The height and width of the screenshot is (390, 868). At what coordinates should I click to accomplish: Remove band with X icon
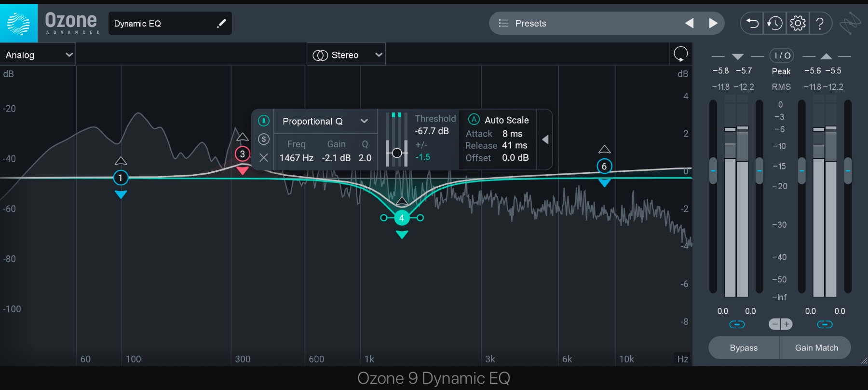[x=263, y=158]
